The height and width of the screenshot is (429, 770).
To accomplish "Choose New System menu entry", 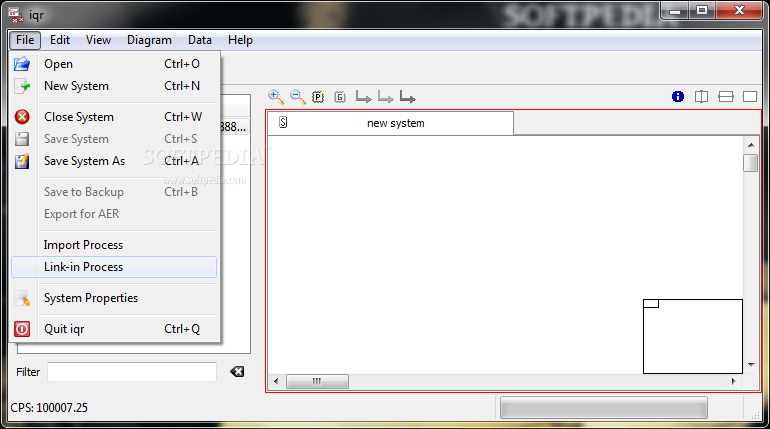I will tap(114, 86).
